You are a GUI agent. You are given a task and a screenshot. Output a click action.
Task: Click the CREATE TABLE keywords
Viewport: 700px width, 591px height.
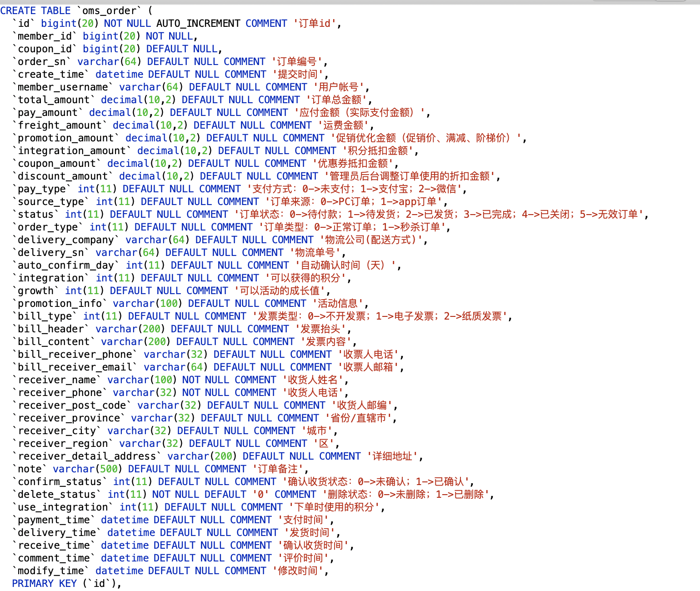tap(35, 10)
